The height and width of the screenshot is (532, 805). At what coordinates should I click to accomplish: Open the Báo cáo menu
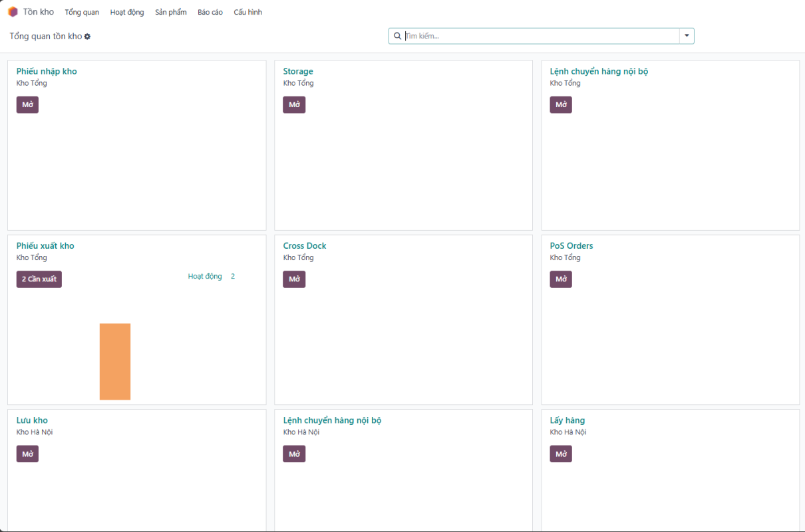[210, 12]
